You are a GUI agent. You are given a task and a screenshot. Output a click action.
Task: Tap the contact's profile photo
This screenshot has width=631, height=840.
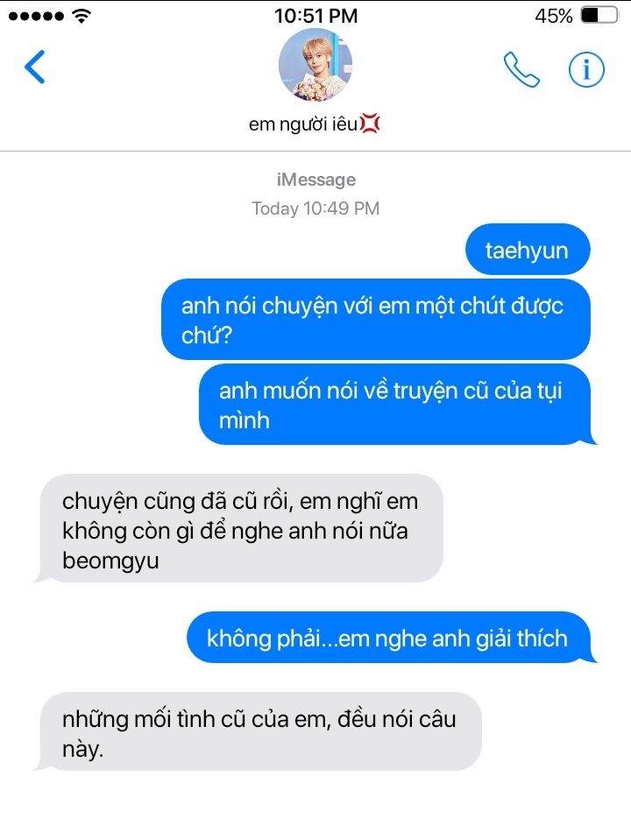coord(315,65)
